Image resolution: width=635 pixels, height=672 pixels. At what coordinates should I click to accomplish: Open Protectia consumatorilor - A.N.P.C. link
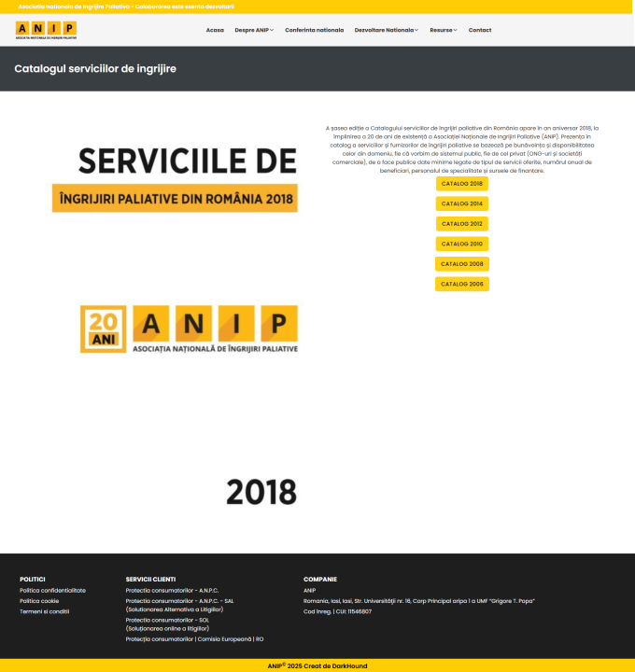tap(172, 590)
